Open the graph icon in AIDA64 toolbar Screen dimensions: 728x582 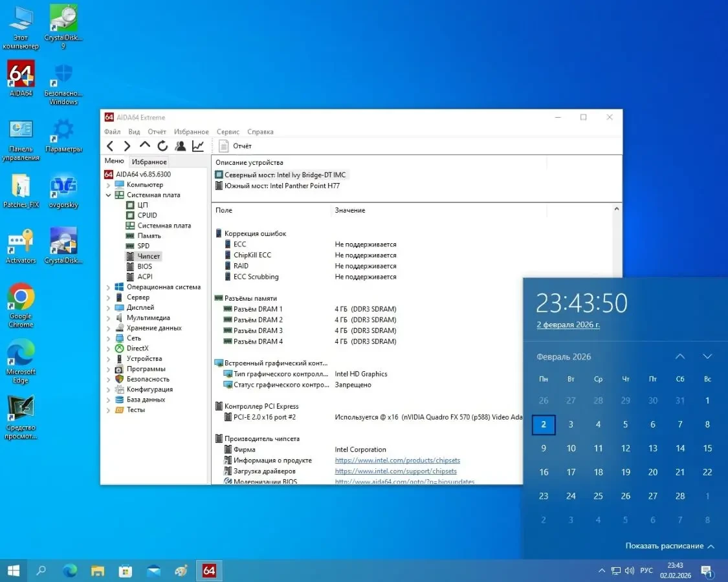pos(198,146)
